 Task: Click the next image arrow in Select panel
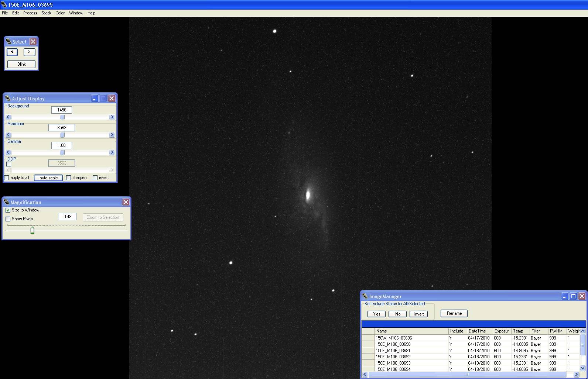pos(29,52)
